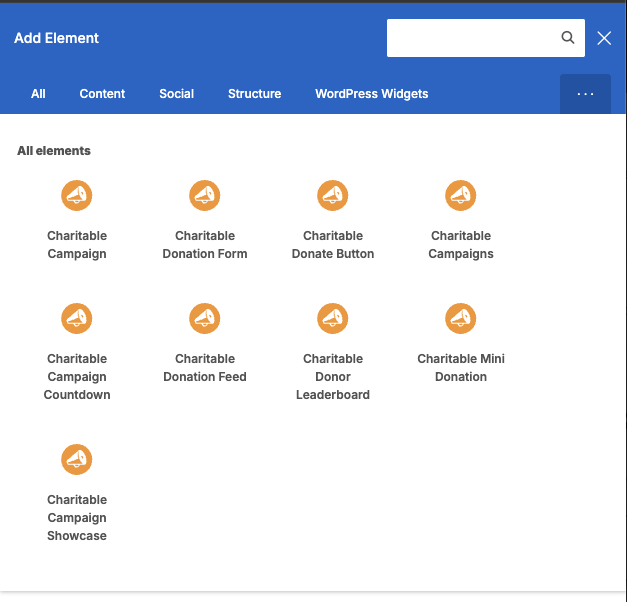Click the search magnifier icon
Viewport: 627px width, 602px height.
click(567, 38)
